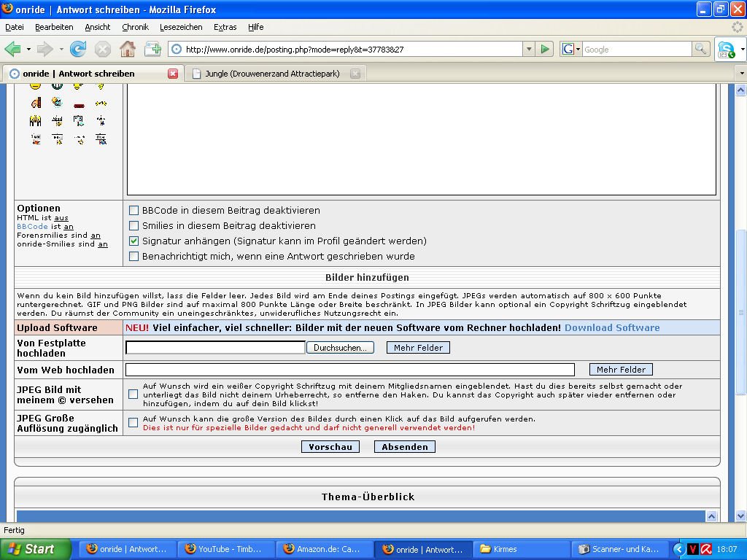Click the green Go arrow beside the address bar
The image size is (747, 560).
tap(543, 50)
